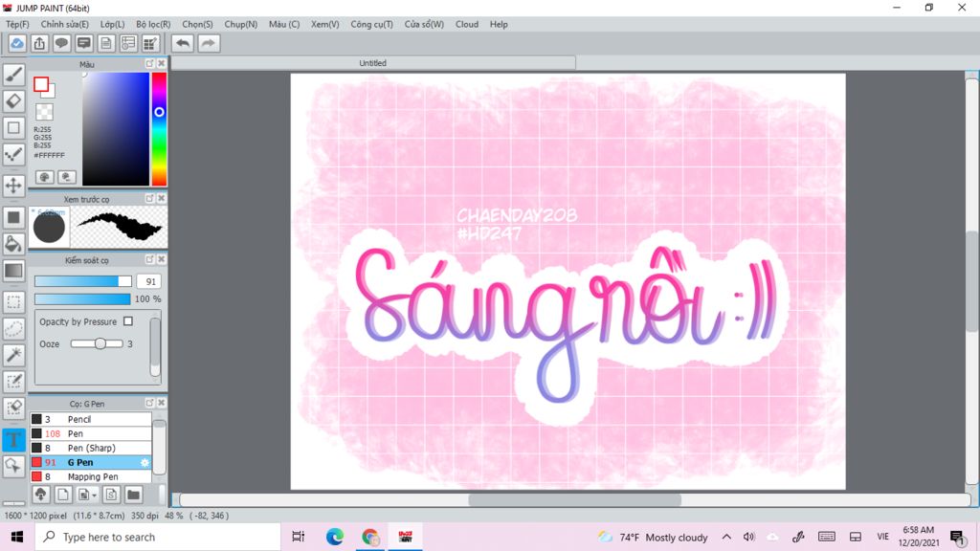Viewport: 980px width, 551px height.
Task: Add a script brush
Action: 111,495
